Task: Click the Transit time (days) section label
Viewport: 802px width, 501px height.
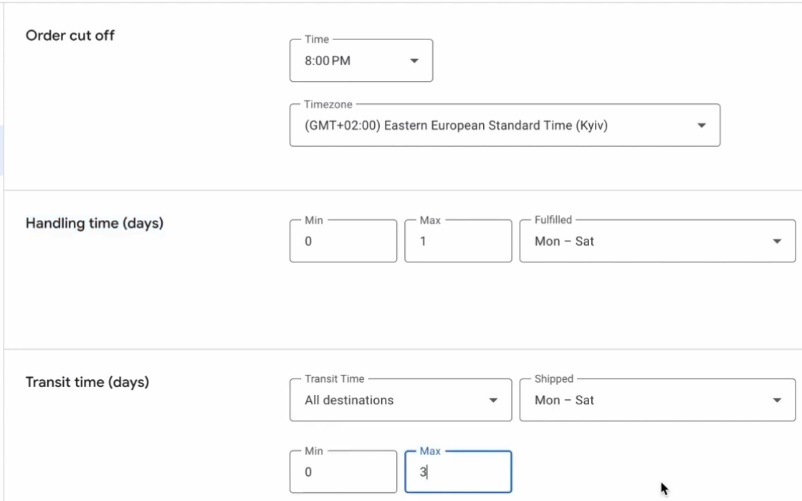Action: click(x=87, y=382)
